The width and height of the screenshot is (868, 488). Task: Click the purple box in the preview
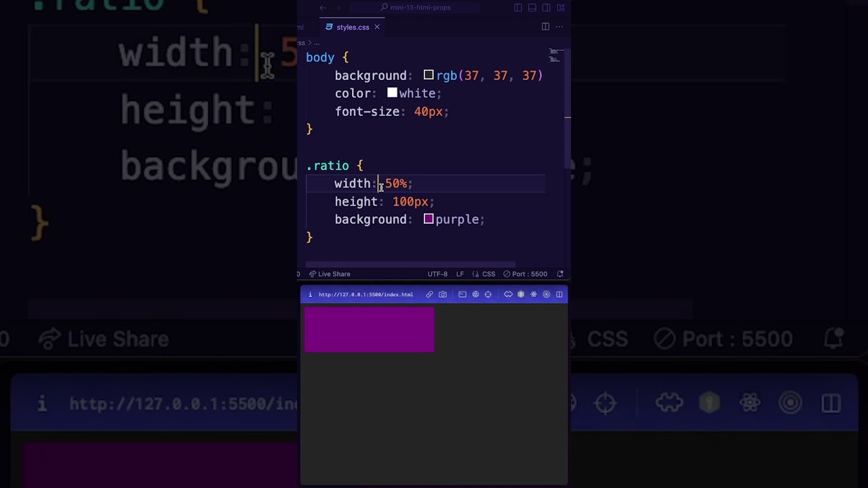(369, 329)
